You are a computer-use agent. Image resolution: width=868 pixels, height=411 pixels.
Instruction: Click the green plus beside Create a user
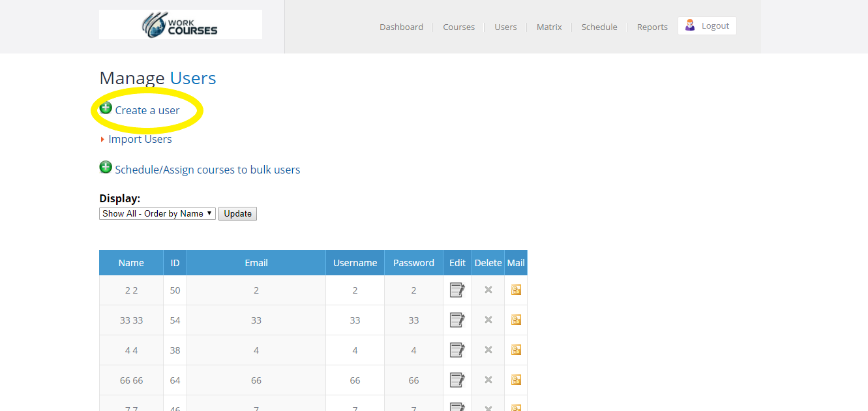(106, 108)
